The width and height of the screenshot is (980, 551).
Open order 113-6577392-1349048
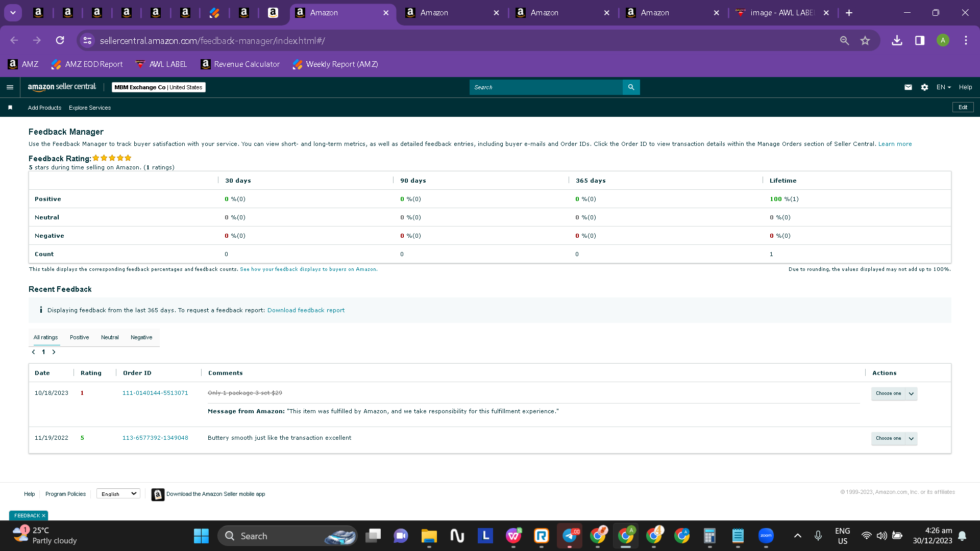pos(155,438)
